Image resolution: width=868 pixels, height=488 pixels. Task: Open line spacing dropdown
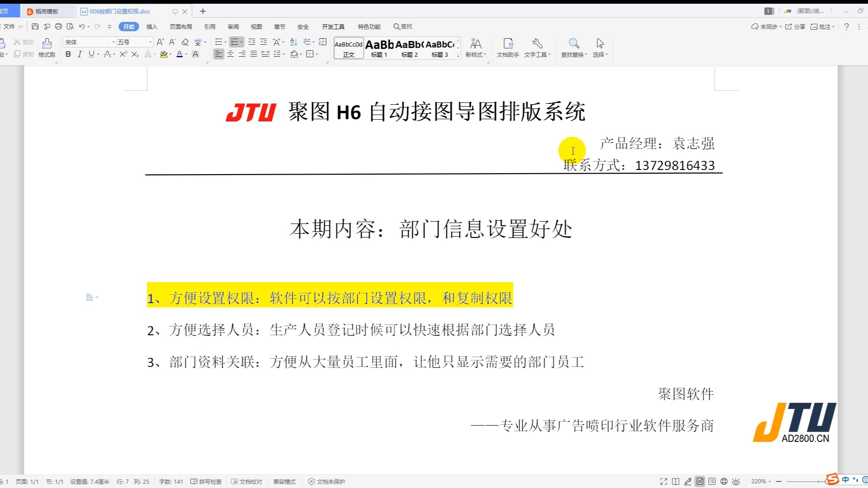coord(284,54)
